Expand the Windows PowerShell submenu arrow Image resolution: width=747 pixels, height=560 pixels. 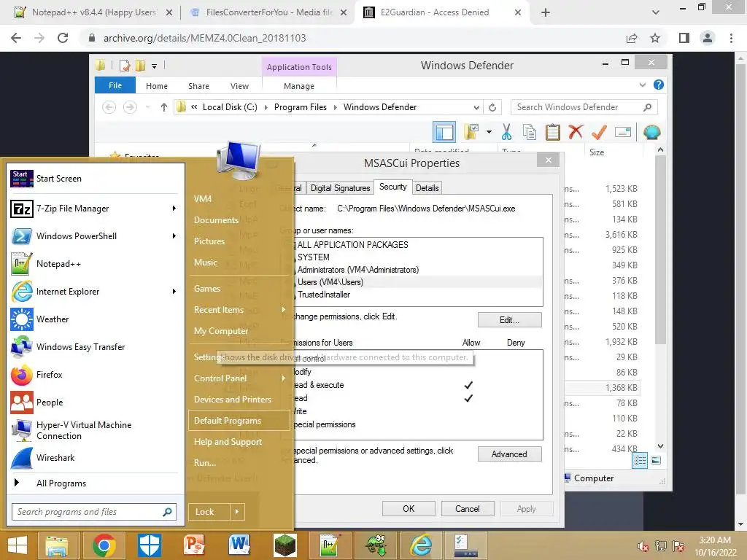(x=174, y=236)
